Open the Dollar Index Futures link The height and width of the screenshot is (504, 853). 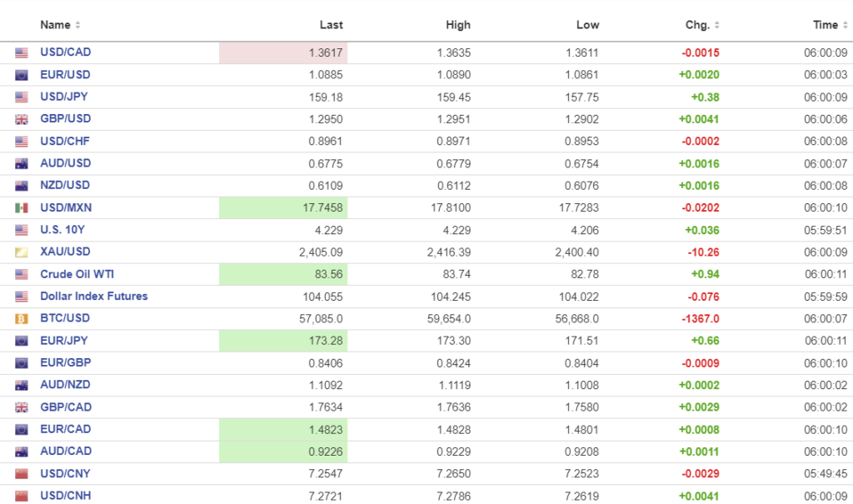(93, 296)
